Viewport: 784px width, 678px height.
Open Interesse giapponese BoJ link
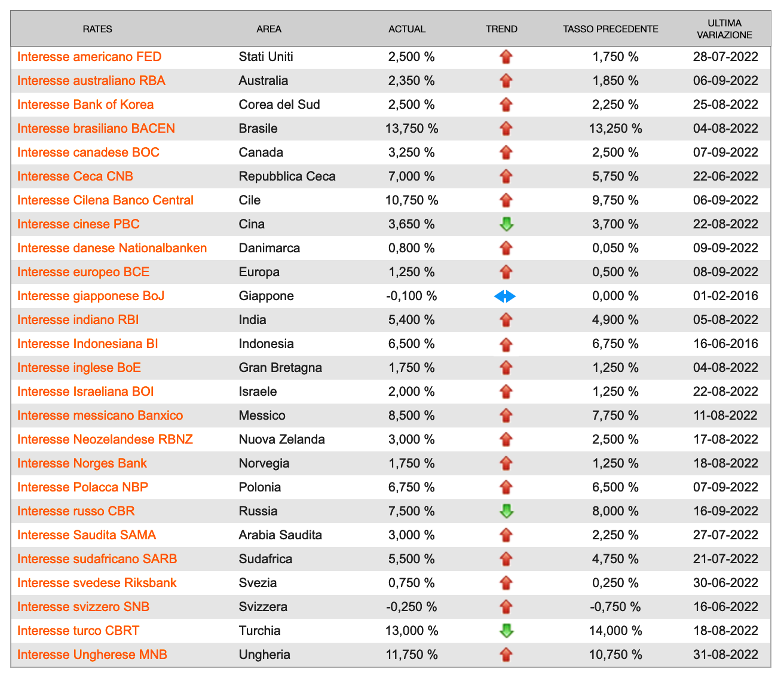(x=91, y=296)
